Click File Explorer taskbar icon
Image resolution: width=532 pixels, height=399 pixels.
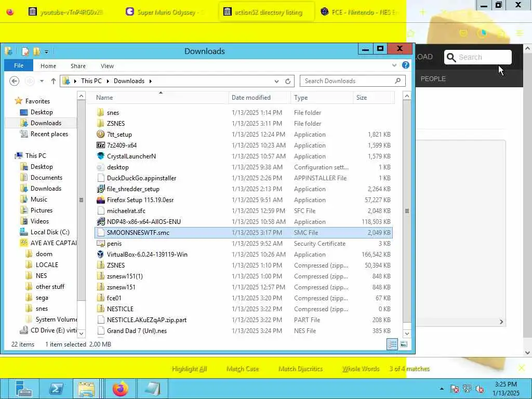86,389
